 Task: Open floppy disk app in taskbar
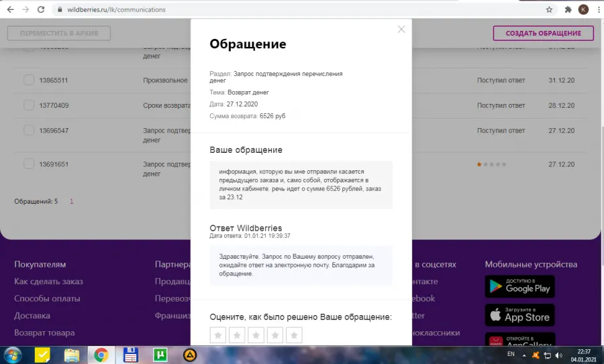pos(131,355)
